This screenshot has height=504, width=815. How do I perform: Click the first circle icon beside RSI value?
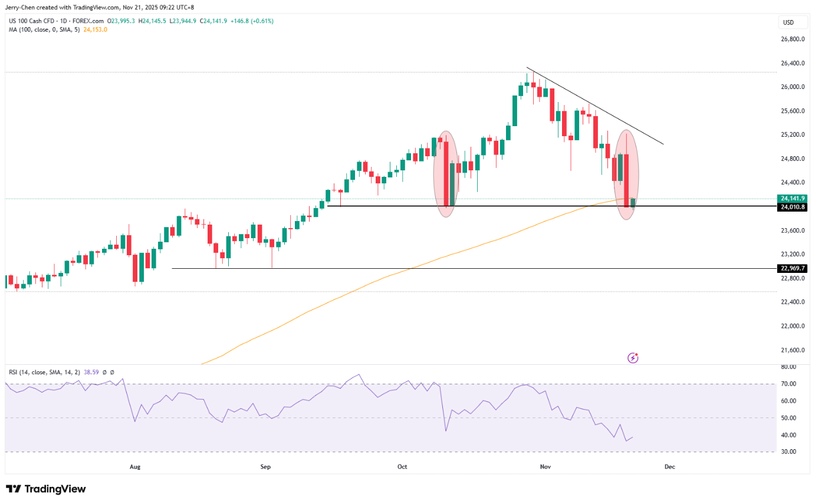pyautogui.click(x=104, y=373)
